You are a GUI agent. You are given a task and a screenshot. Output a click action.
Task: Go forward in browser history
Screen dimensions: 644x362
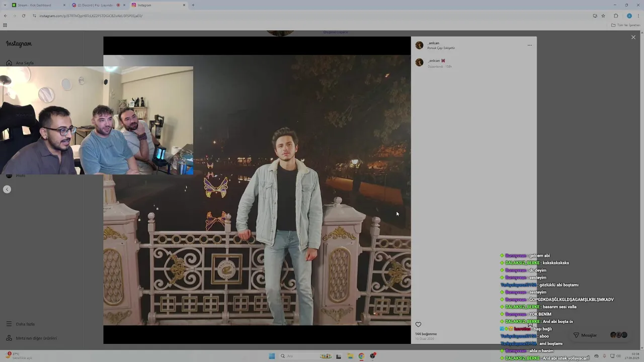point(14,16)
